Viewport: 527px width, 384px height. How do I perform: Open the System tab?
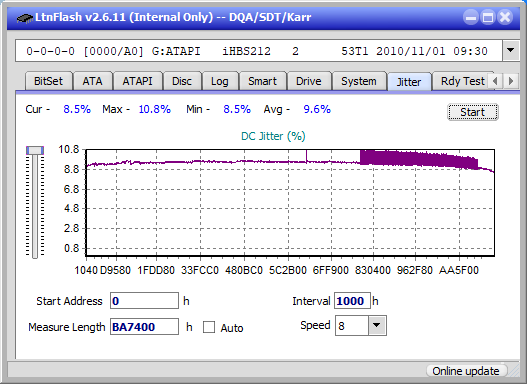pos(359,81)
